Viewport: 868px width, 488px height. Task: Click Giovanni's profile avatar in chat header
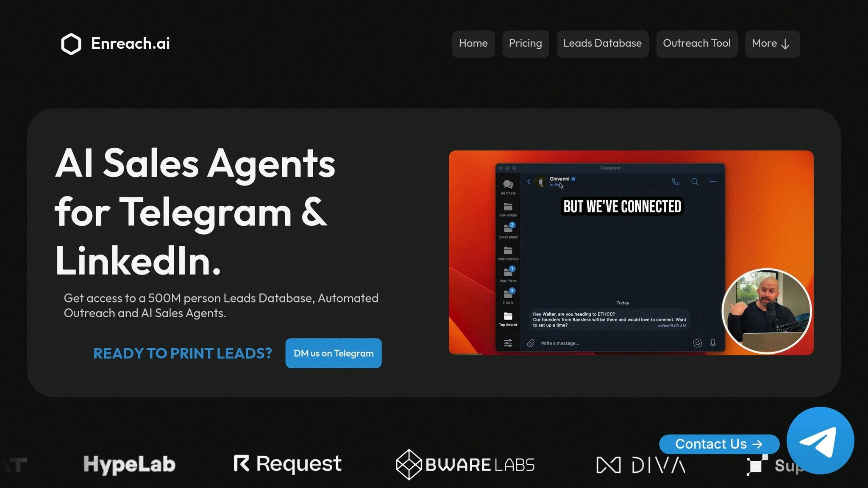point(540,182)
